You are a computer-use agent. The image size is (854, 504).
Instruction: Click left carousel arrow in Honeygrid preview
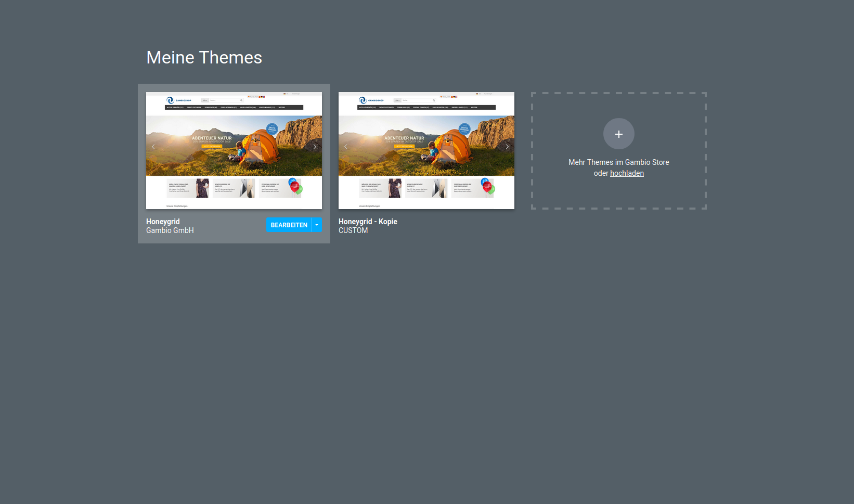(153, 147)
